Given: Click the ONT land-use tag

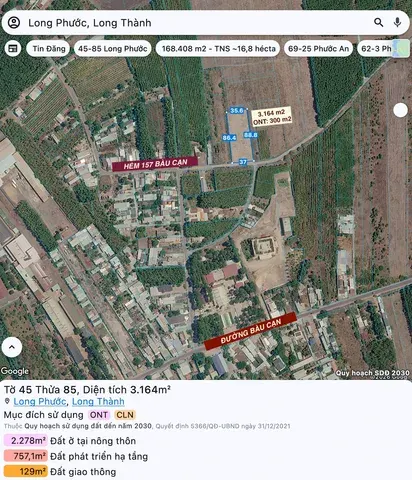Looking at the screenshot, I should point(99,415).
